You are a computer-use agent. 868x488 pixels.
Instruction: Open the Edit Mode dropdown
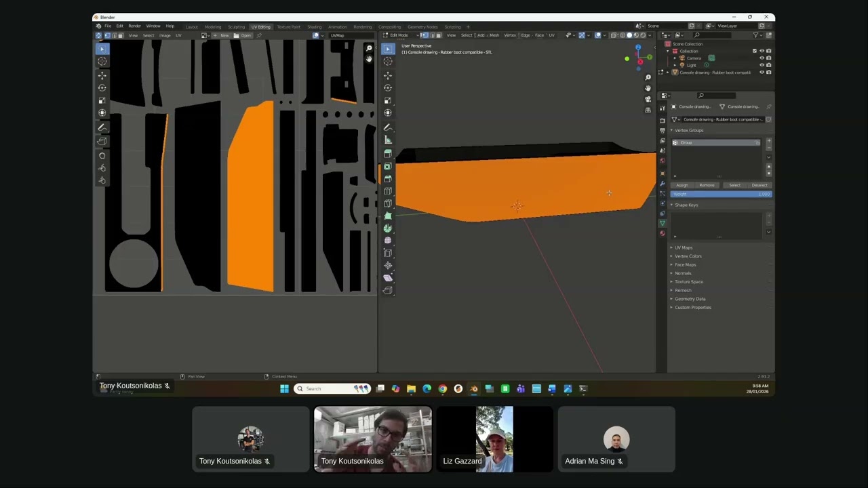coord(401,35)
